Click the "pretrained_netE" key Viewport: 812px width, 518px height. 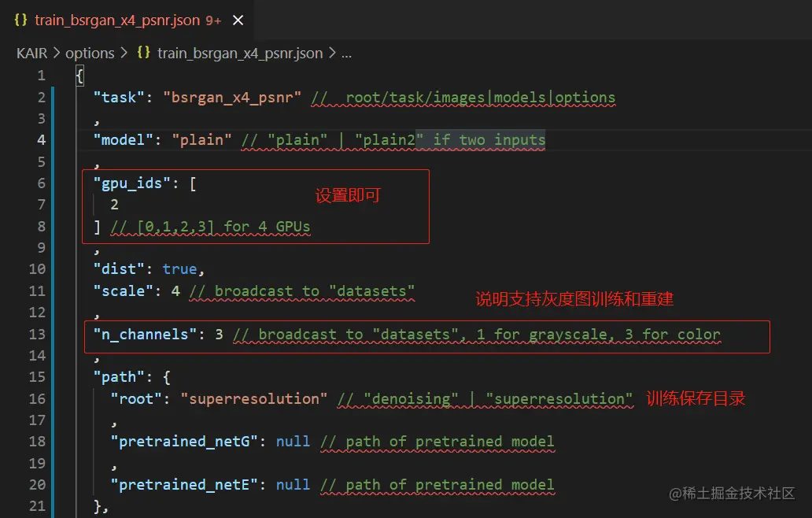click(x=184, y=484)
